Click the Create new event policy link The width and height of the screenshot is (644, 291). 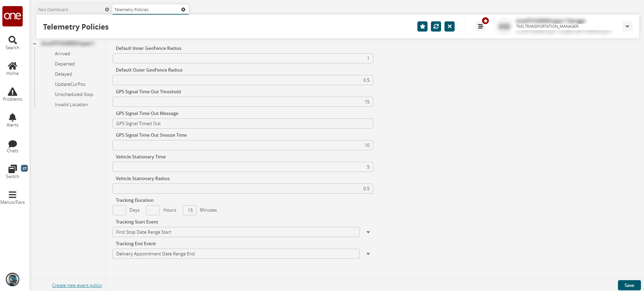tap(77, 285)
